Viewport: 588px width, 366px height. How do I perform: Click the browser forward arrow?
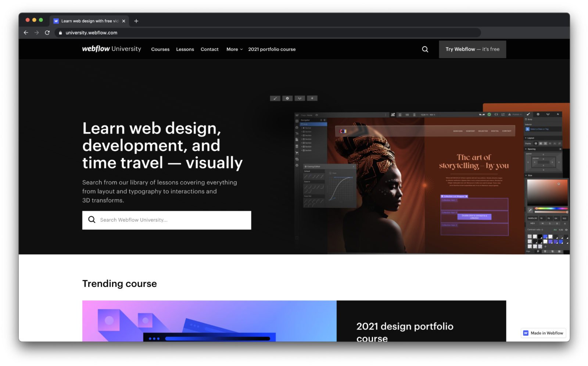coord(36,33)
